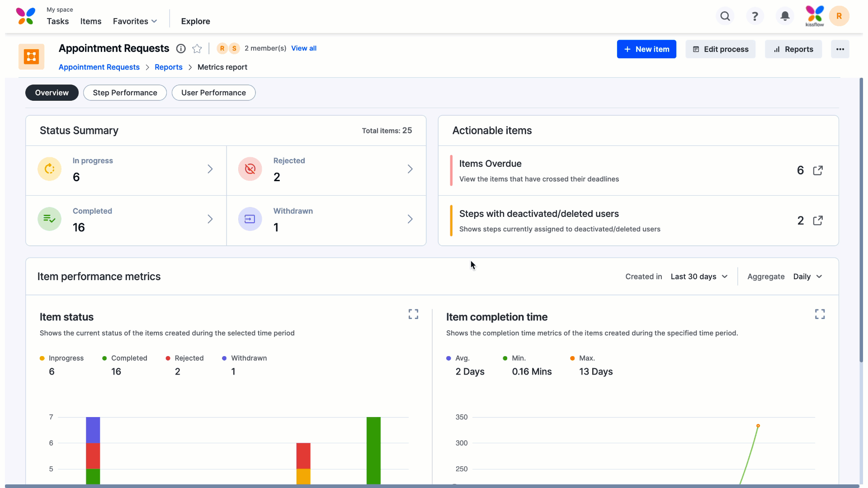Screen dimensions: 868x488
Task: Open the more options ellipsis menu
Action: click(840, 49)
